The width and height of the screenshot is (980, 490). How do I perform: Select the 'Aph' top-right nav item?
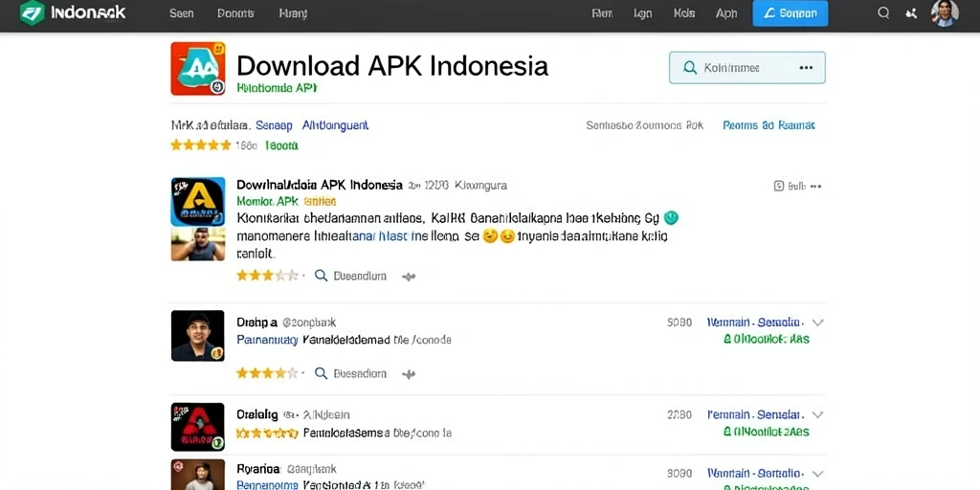tap(726, 13)
